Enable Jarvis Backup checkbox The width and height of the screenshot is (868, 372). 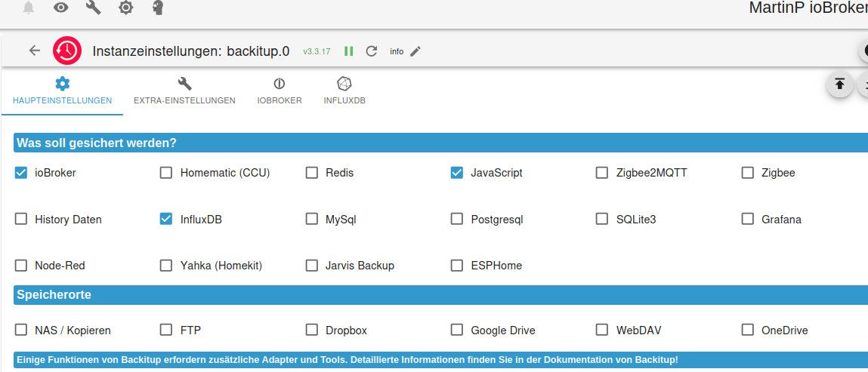[x=312, y=266]
